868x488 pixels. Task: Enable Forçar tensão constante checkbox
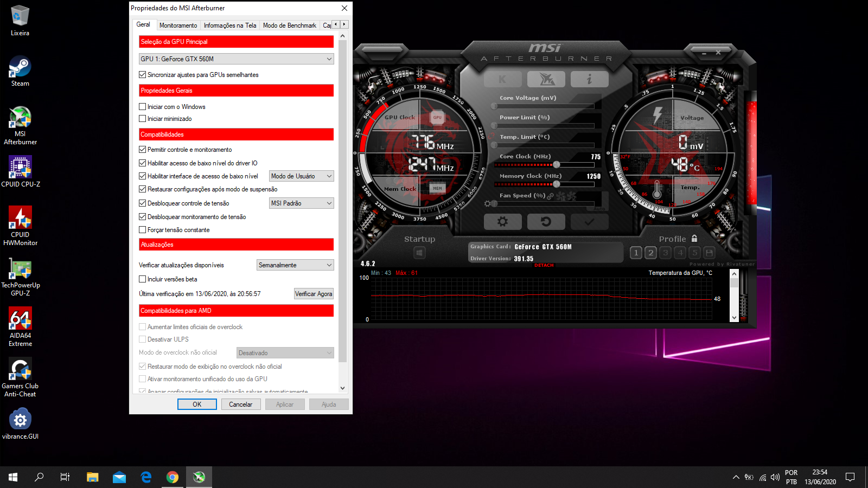pyautogui.click(x=143, y=230)
